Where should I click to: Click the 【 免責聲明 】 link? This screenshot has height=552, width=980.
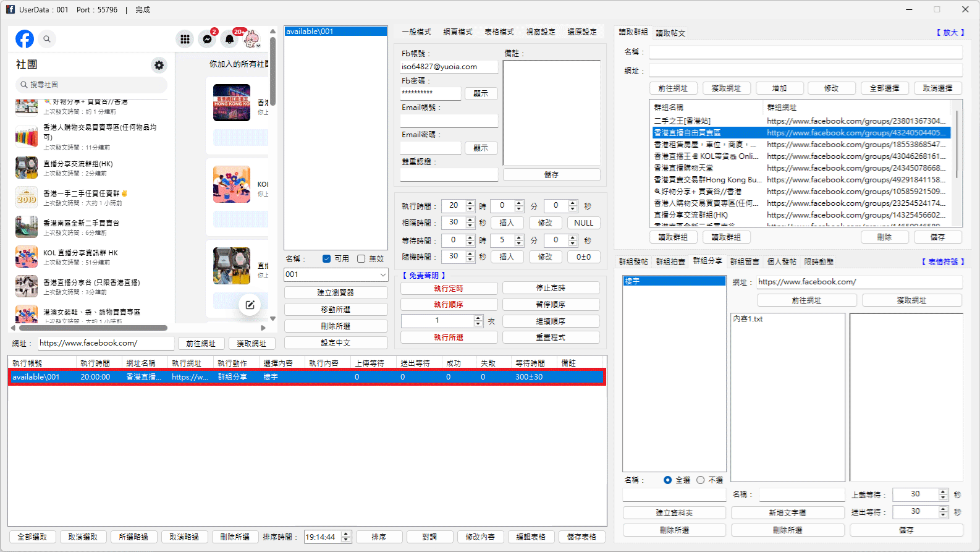tap(423, 276)
